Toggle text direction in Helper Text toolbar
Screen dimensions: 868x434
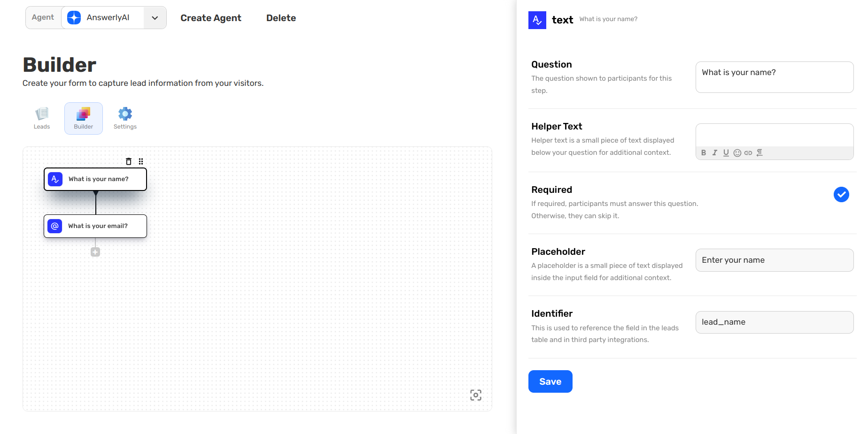[x=759, y=153]
